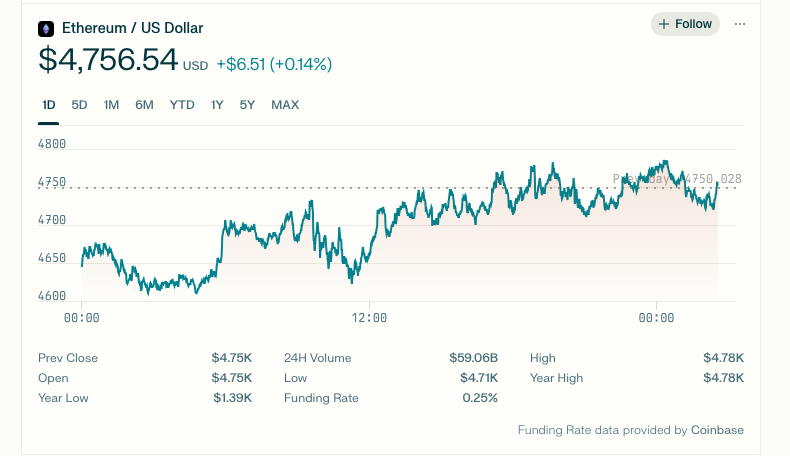Open the three-dot more options menu
The width and height of the screenshot is (790, 456).
[x=740, y=24]
